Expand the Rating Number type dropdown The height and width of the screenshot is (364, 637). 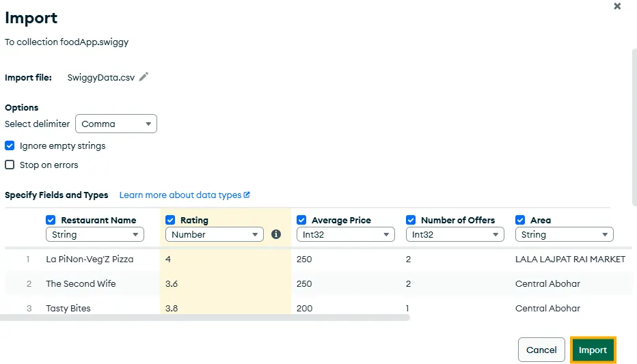(214, 234)
